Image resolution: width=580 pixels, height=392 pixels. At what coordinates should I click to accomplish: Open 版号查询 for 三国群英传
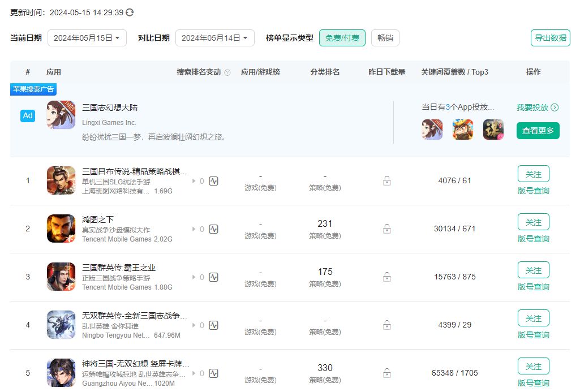(533, 287)
